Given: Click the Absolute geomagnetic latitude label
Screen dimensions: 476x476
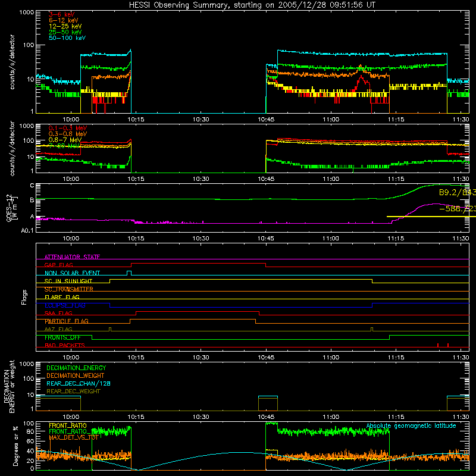Looking at the screenshot, I should pyautogui.click(x=411, y=425).
